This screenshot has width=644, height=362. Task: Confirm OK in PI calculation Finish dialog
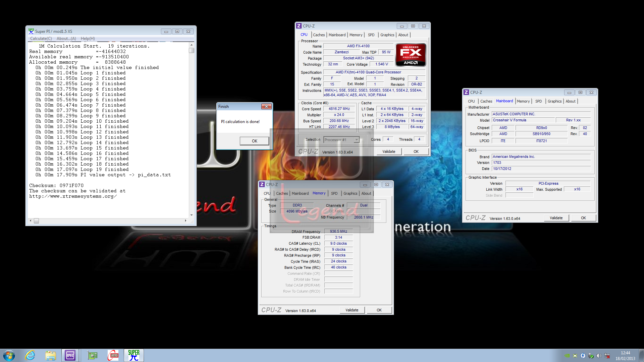click(255, 141)
